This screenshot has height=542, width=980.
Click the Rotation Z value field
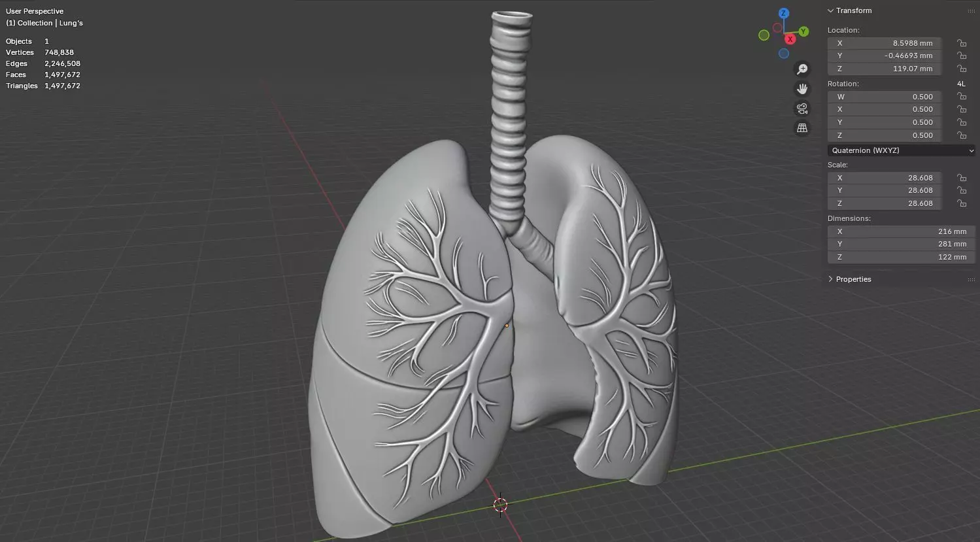(x=885, y=135)
